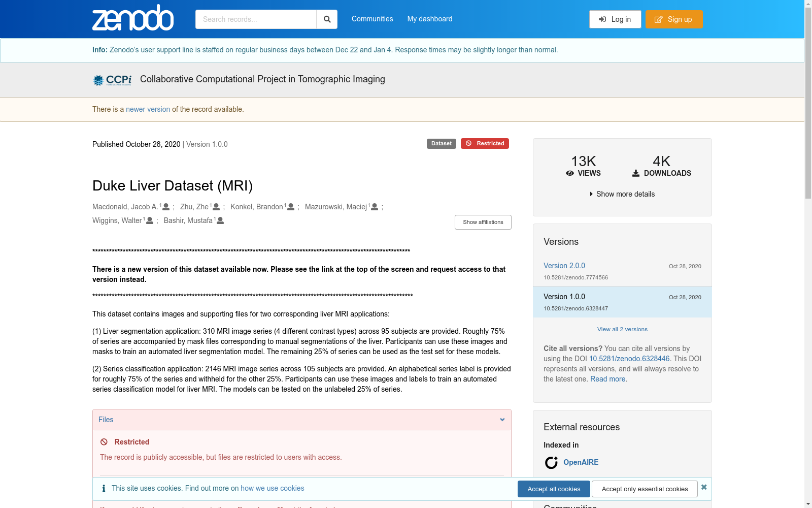Open the newer version link
812x508 pixels.
click(148, 109)
